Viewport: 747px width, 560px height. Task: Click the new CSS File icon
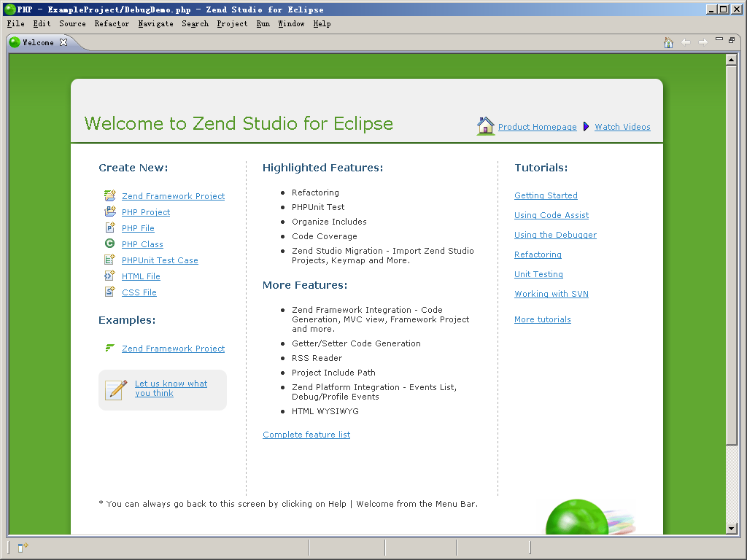click(x=109, y=292)
